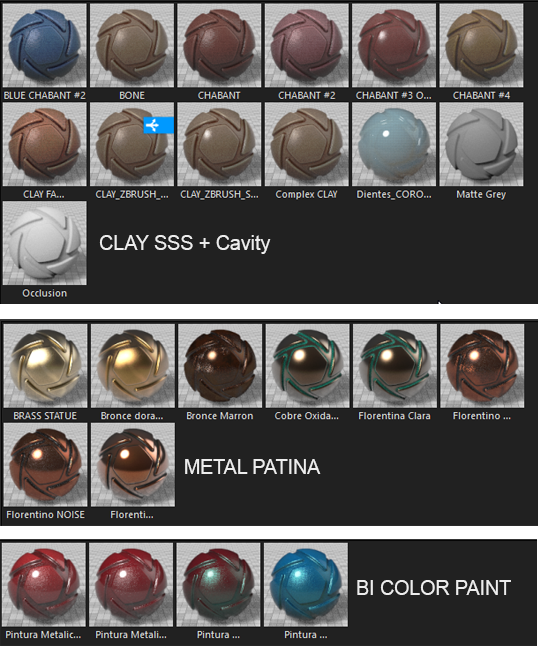The width and height of the screenshot is (538, 646).
Task: Select the Matte Grey material
Action: click(x=481, y=144)
